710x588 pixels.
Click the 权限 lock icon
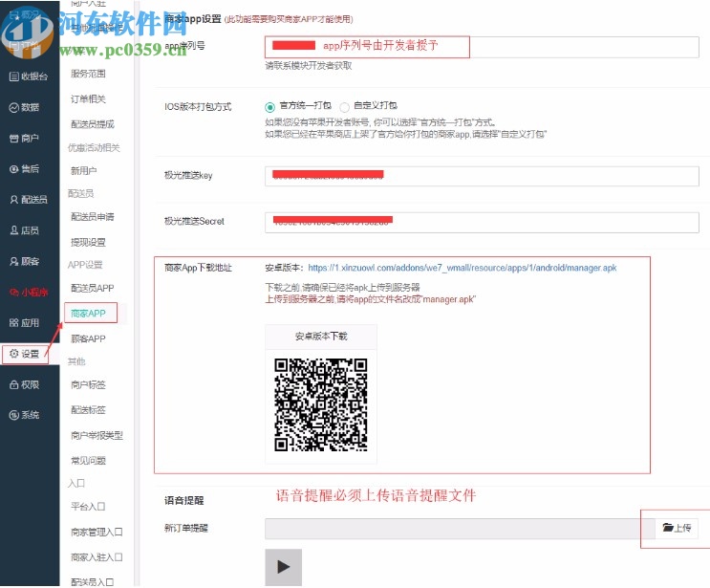[x=14, y=384]
